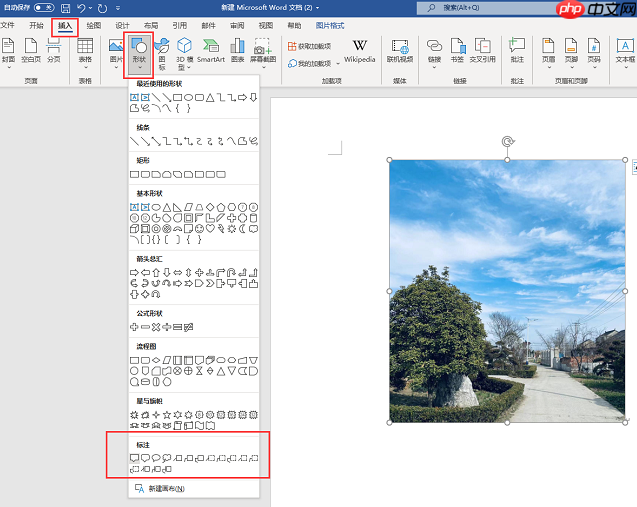637x507 pixels.
Task: Choose the left-right double arrow shape
Action: (178, 273)
